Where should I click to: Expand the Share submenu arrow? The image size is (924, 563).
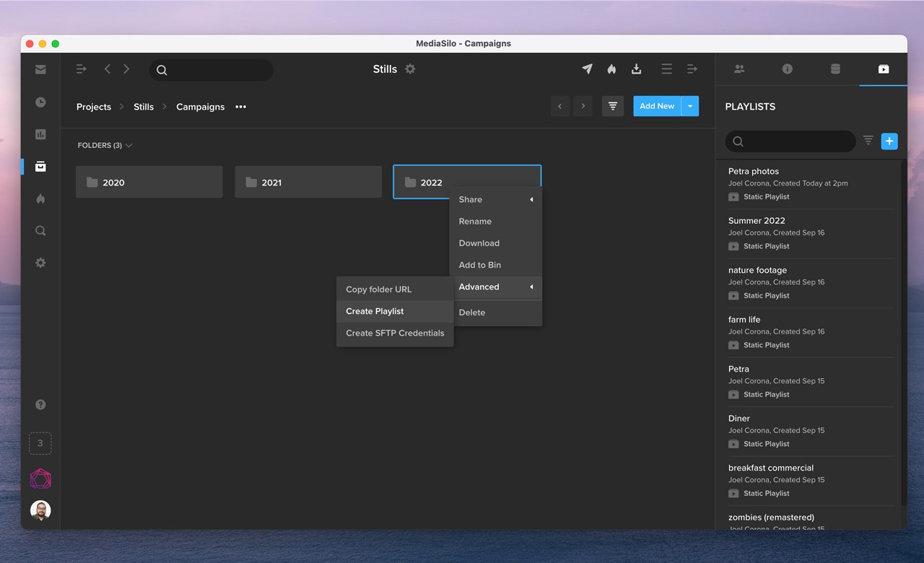(533, 199)
